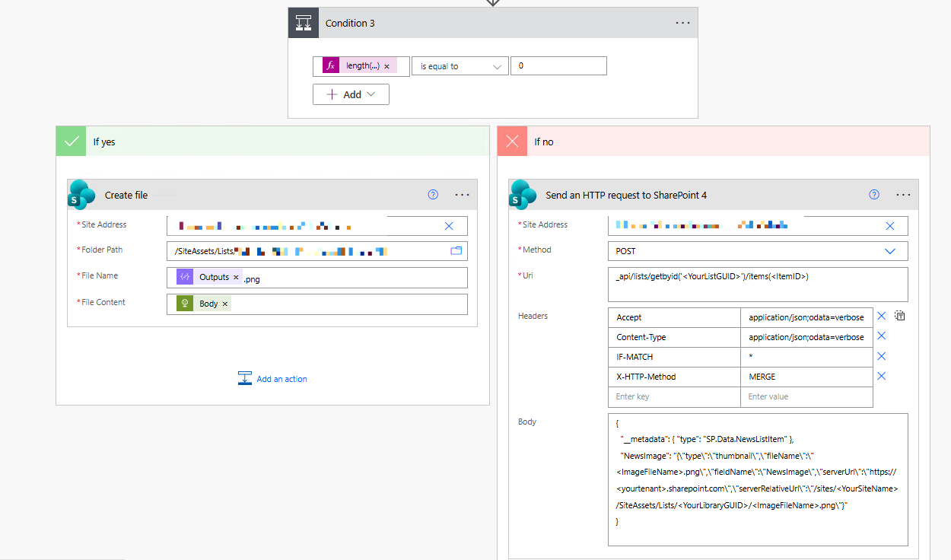Edit the Accept header key
The image size is (951, 560).
coord(675,317)
